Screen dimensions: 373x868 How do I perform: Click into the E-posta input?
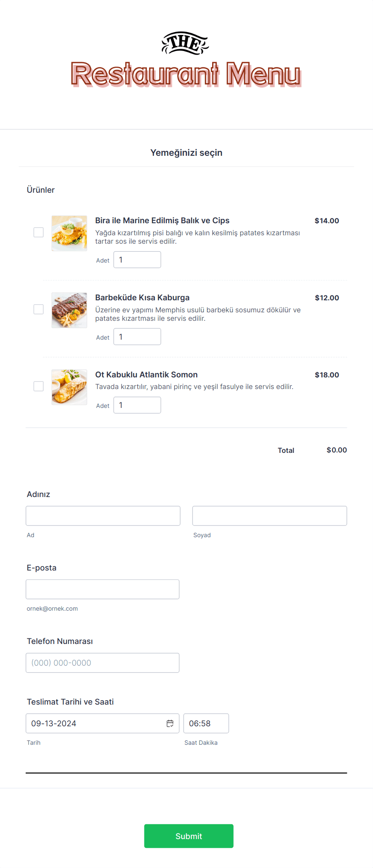[x=103, y=589]
